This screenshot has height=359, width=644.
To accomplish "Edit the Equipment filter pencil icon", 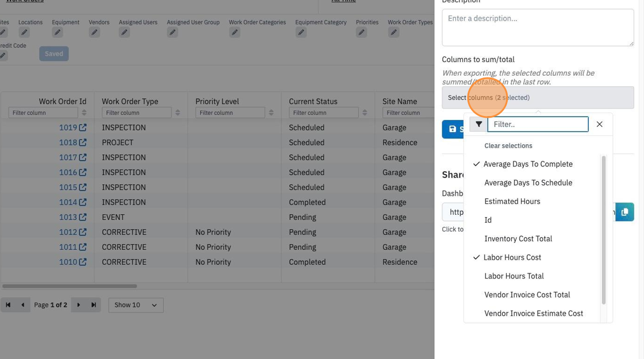I will 57,32.
